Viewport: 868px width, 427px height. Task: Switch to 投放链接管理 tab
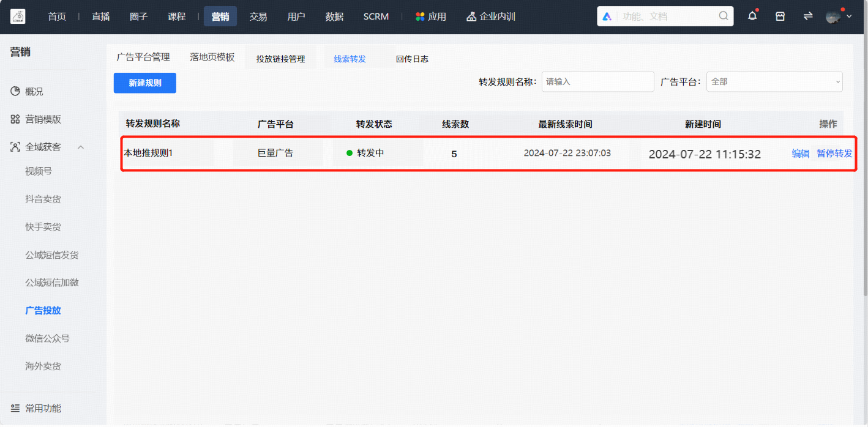280,59
